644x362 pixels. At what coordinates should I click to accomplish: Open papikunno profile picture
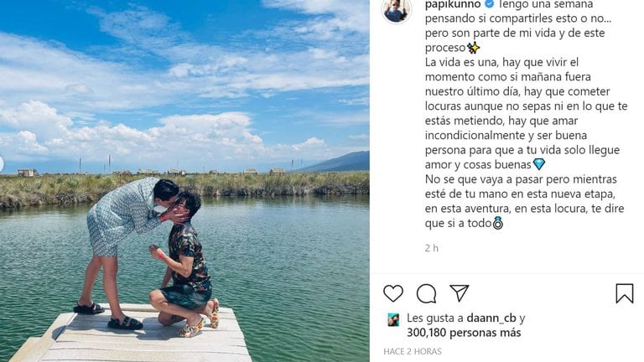[397, 11]
